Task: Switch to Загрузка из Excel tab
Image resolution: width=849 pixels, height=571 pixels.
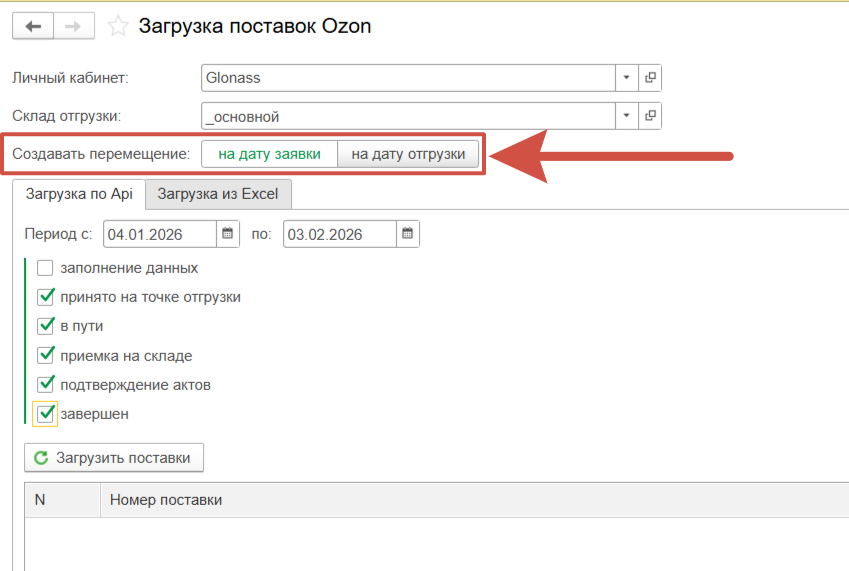Action: click(218, 194)
